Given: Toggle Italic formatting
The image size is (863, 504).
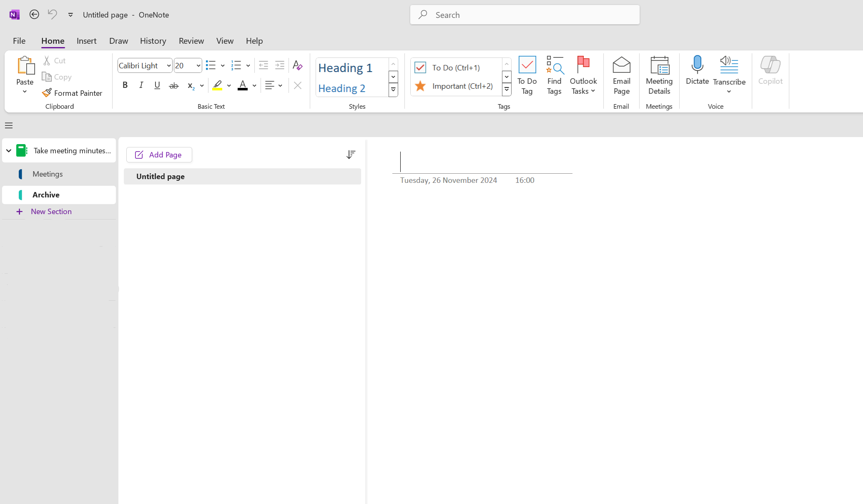Looking at the screenshot, I should click(141, 85).
